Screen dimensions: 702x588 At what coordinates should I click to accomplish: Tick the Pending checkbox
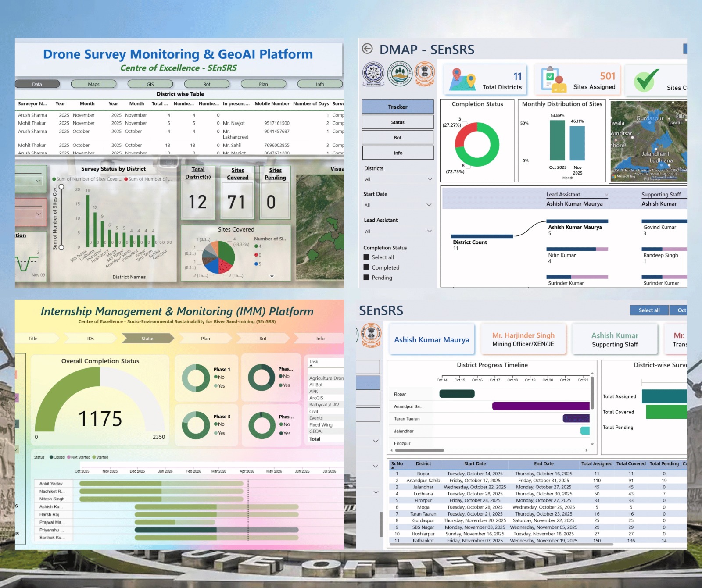(366, 278)
